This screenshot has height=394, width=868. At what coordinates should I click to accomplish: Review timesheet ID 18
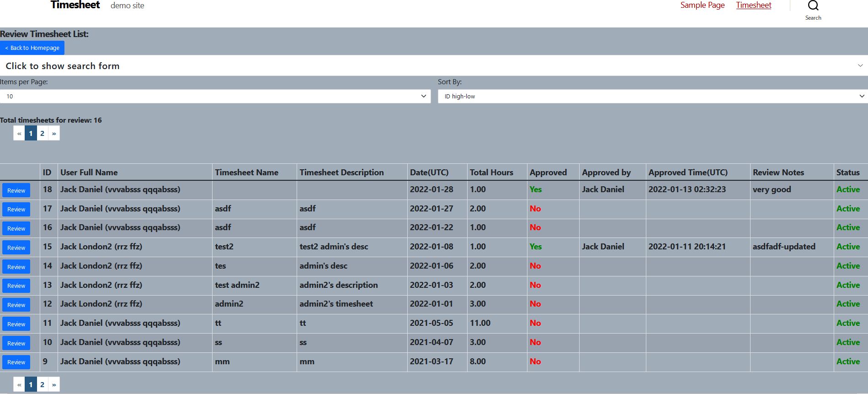[x=16, y=190]
